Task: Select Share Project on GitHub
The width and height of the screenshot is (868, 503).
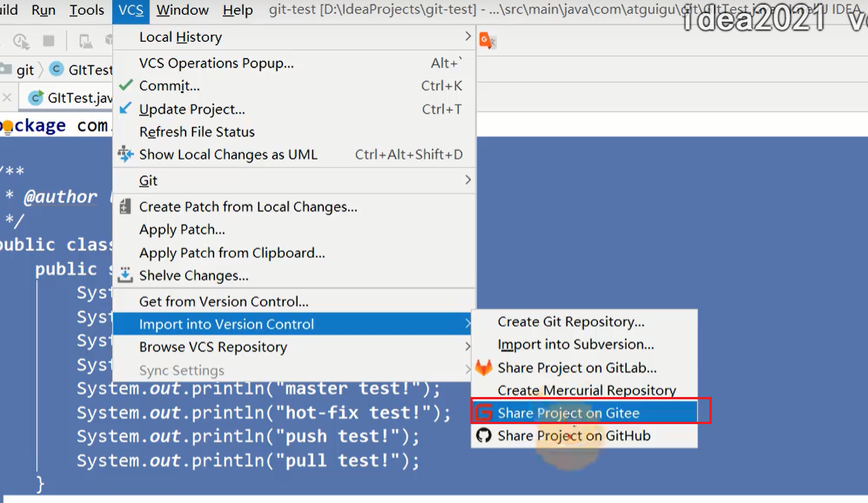Action: [x=584, y=436]
